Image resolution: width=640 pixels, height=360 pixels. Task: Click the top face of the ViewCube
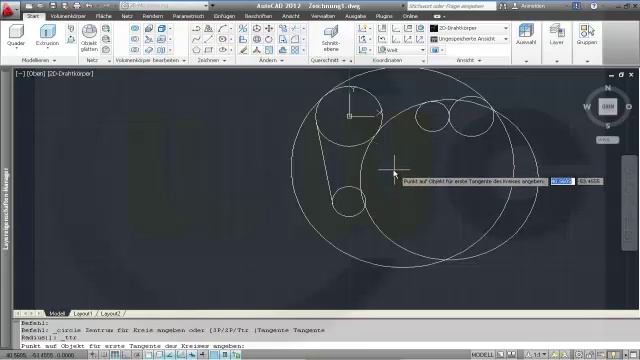[x=608, y=107]
